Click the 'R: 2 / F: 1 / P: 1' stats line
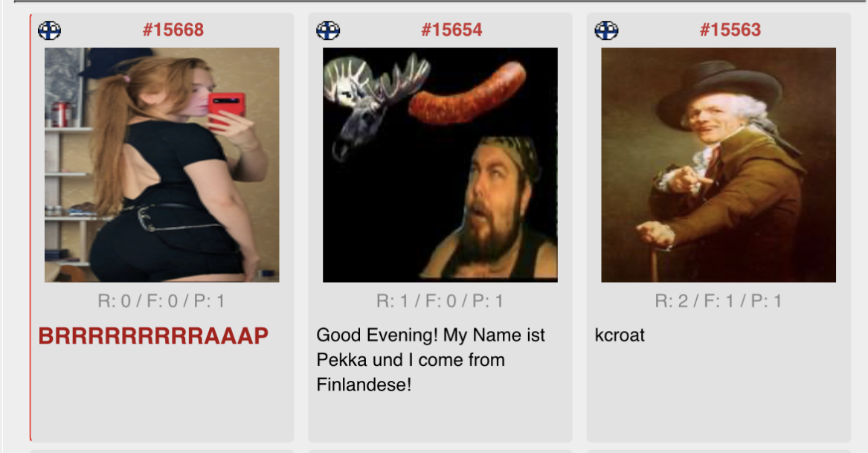This screenshot has width=868, height=453. 718,301
